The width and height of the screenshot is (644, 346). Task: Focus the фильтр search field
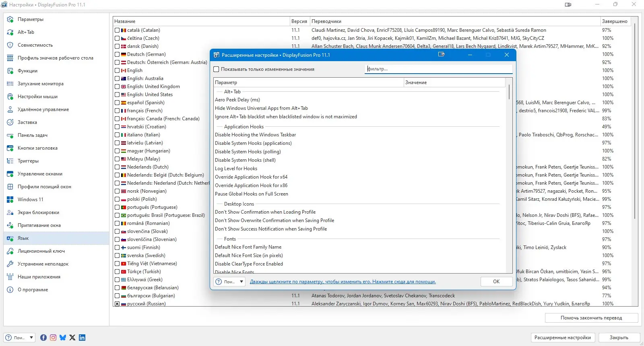pyautogui.click(x=439, y=69)
